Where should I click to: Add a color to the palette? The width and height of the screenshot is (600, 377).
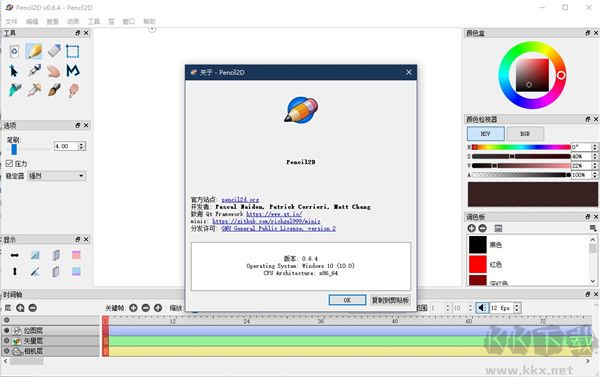click(x=471, y=228)
